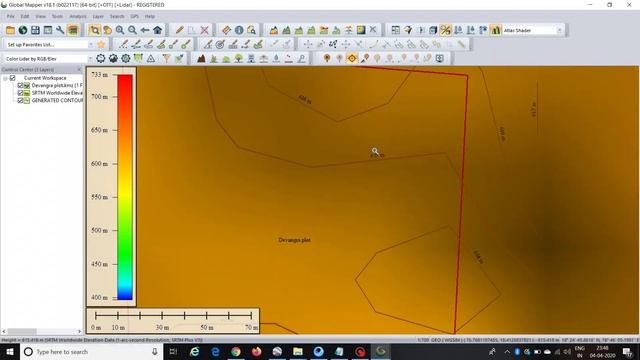Save workspace with floppy disk icon

pyautogui.click(x=36, y=30)
